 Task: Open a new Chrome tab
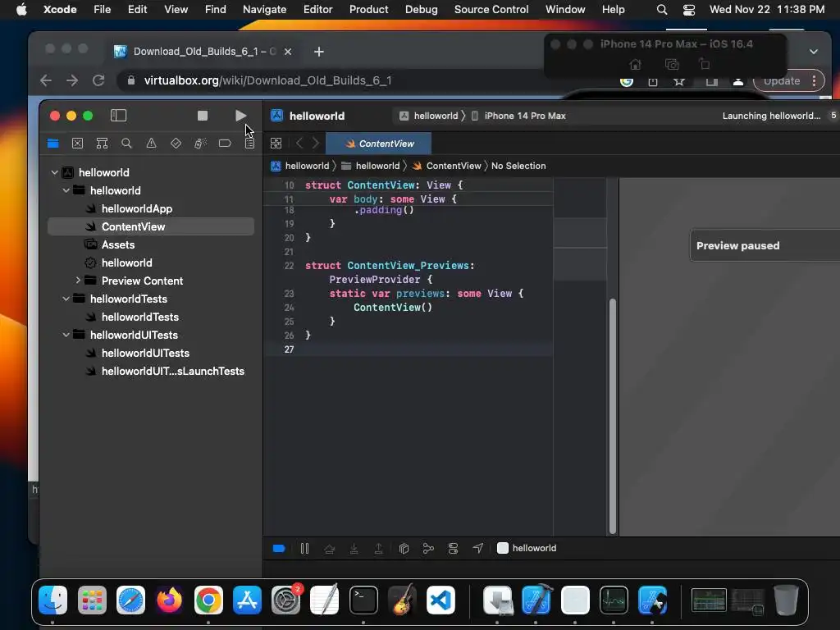coord(319,52)
